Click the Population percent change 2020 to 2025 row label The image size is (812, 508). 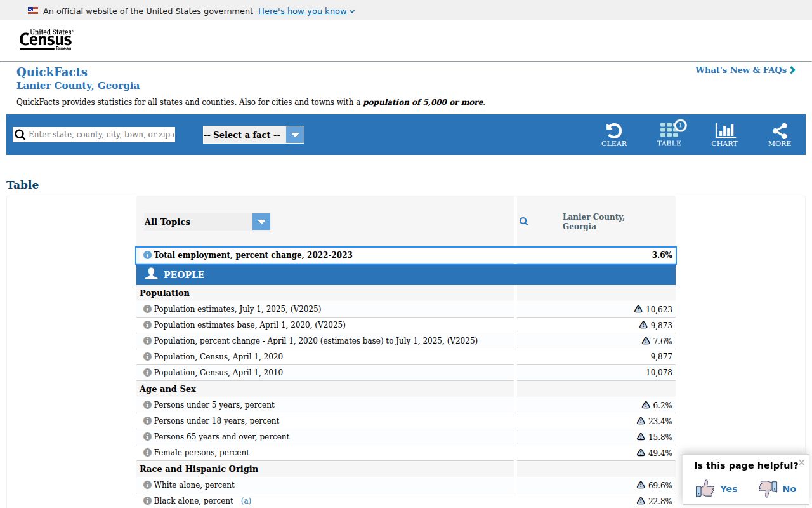click(x=316, y=341)
